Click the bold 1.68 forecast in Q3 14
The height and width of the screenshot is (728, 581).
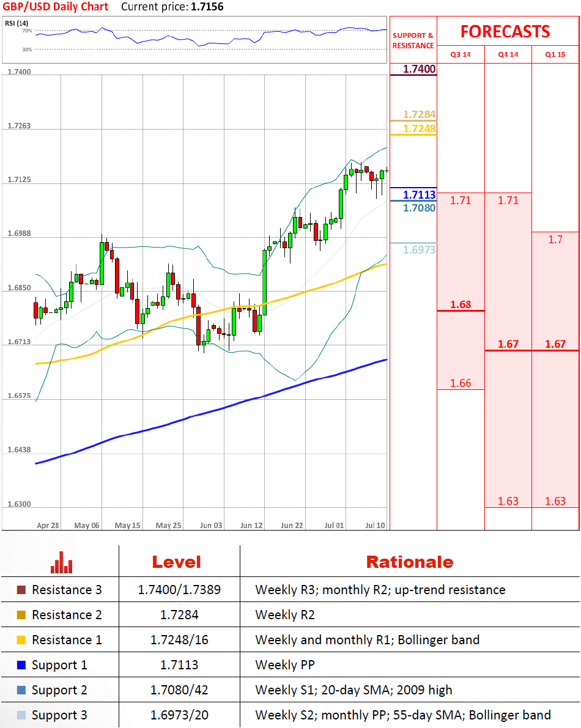click(x=461, y=304)
